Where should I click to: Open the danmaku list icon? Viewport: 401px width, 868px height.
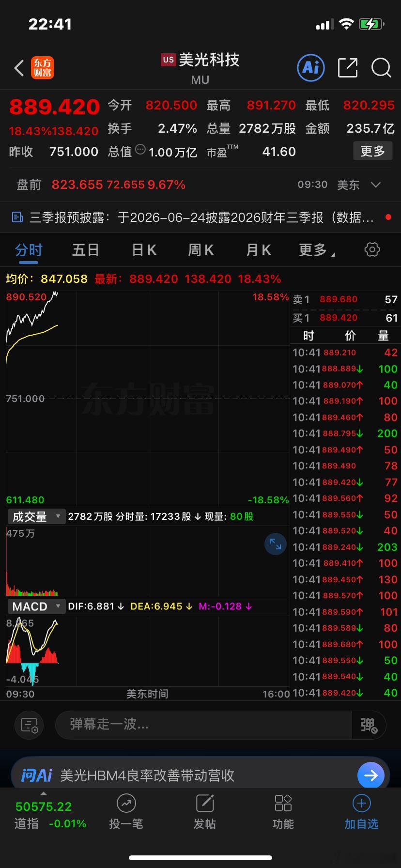click(30, 725)
